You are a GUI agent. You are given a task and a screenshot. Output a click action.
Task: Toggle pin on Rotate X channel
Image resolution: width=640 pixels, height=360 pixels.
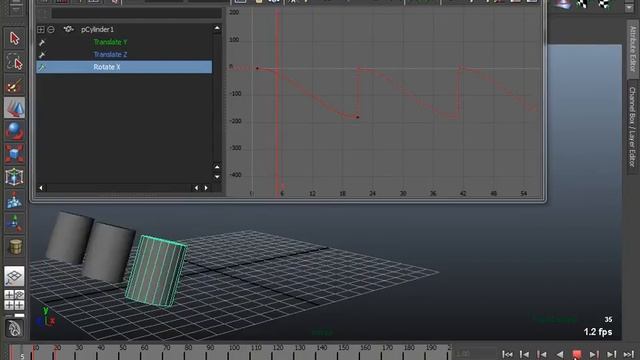(42, 67)
